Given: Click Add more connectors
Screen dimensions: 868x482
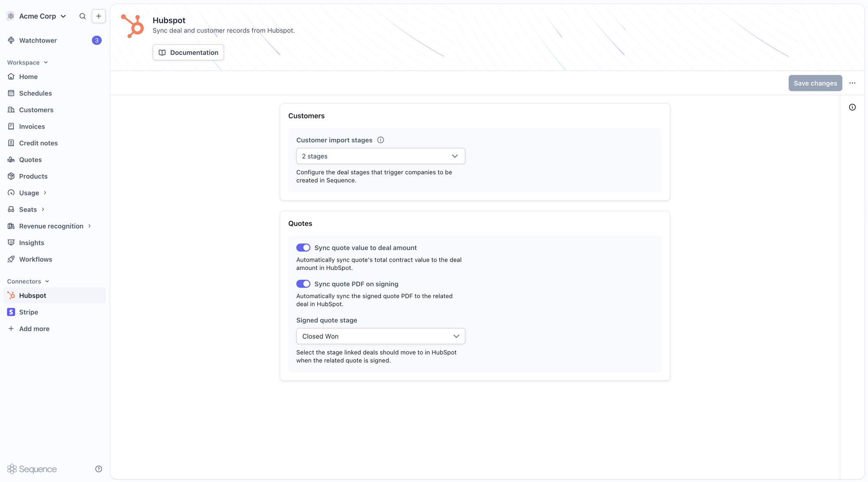Looking at the screenshot, I should click(54, 328).
